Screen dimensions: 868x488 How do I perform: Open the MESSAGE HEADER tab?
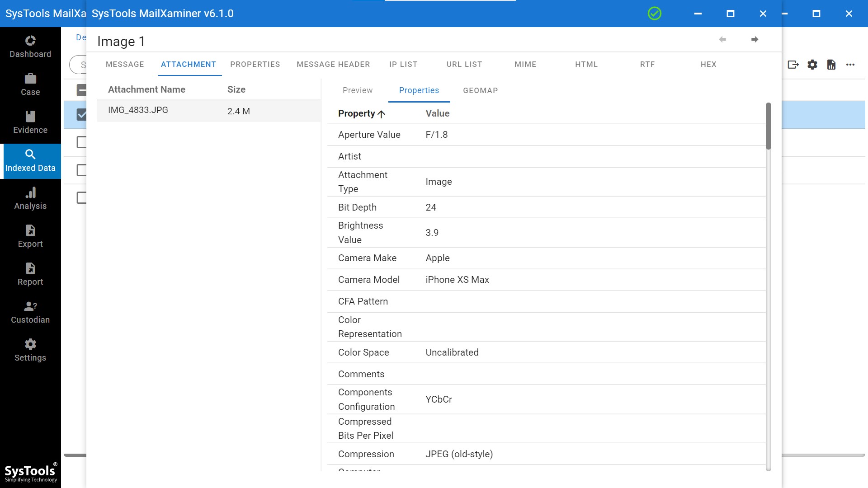pos(333,64)
